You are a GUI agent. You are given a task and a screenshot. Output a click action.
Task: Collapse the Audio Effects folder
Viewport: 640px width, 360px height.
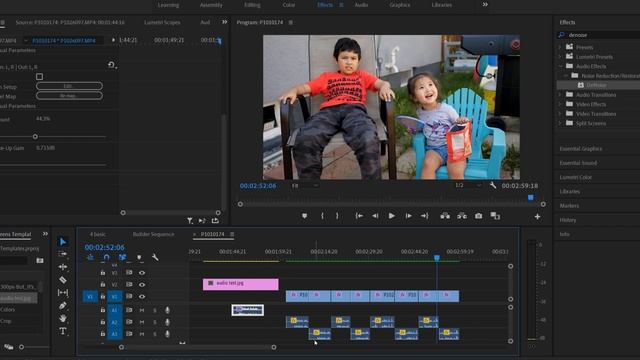(560, 66)
